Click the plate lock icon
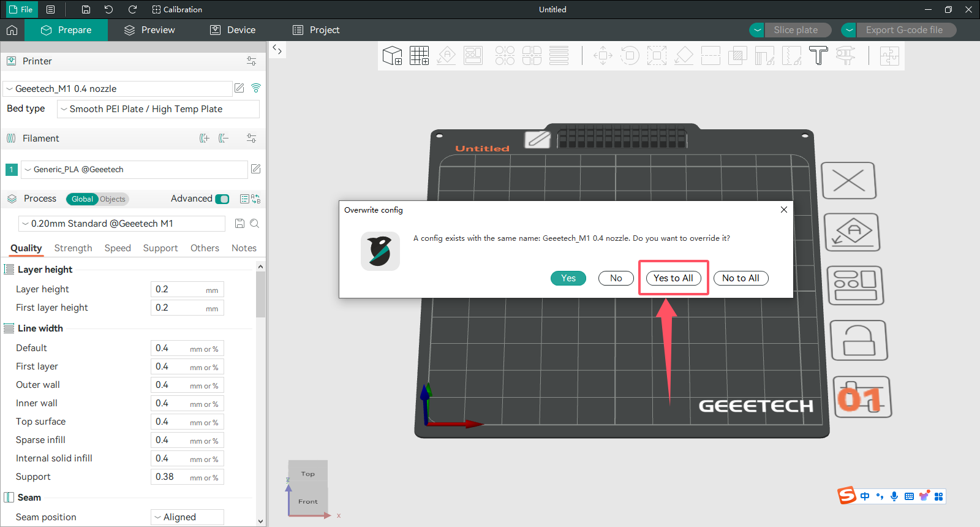Screen dimensions: 980x527 (x=859, y=340)
